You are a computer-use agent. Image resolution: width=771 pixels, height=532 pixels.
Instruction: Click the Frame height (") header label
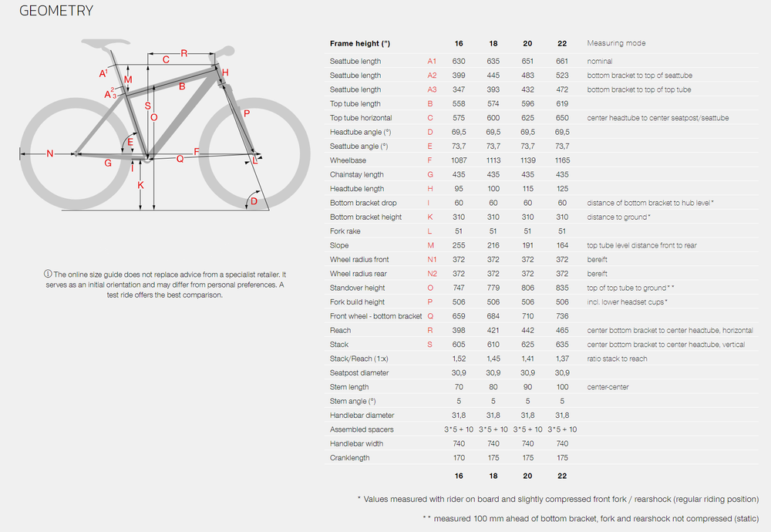(359, 43)
